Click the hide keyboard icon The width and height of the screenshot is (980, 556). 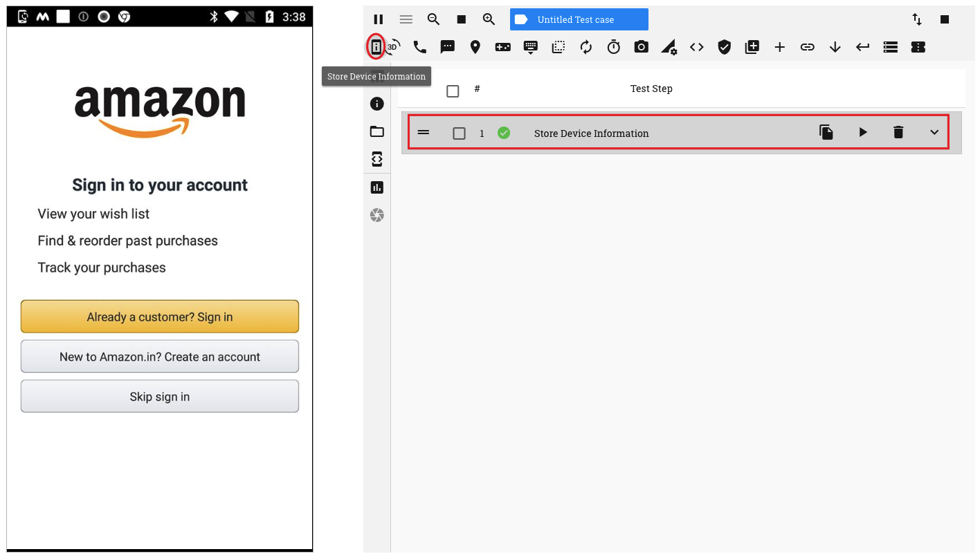click(x=531, y=46)
